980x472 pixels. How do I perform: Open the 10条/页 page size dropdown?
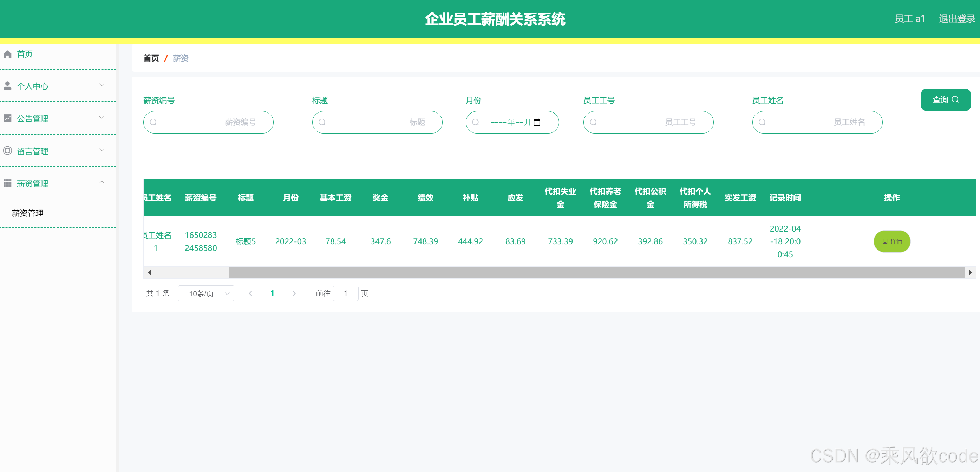(206, 293)
